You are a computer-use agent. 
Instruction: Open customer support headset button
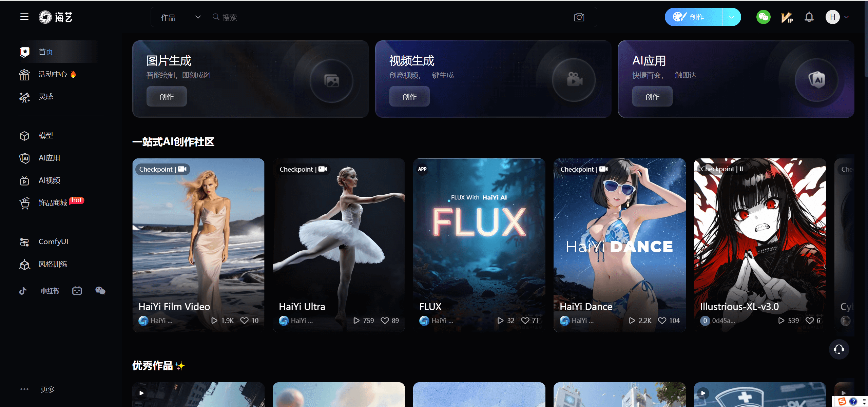(x=839, y=349)
